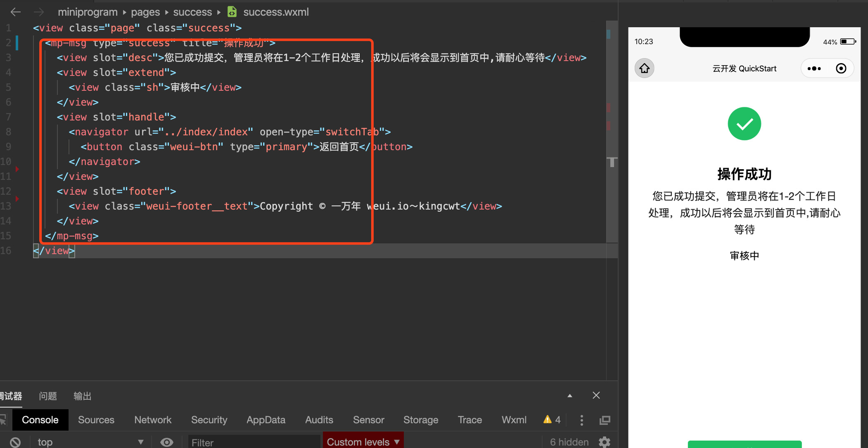Click the warning count indicator

click(552, 420)
